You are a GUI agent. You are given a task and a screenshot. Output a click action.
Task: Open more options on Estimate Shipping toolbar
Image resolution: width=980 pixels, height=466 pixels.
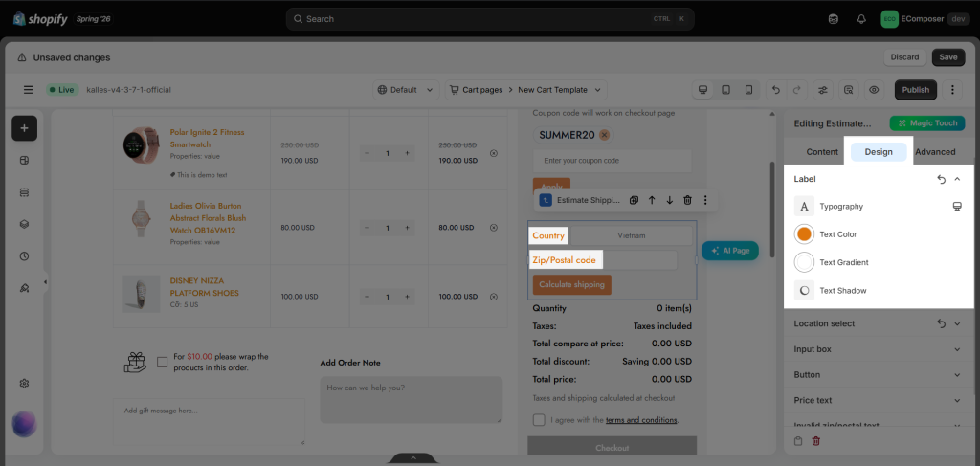pyautogui.click(x=705, y=201)
